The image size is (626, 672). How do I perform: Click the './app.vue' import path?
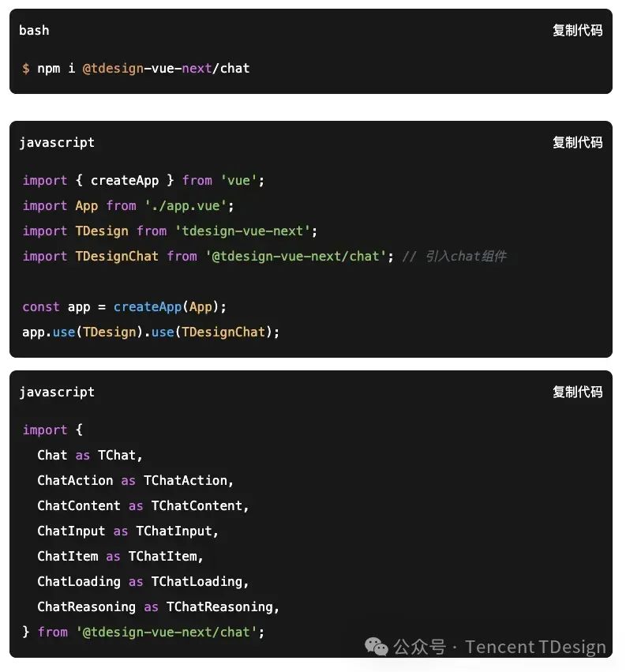[189, 206]
